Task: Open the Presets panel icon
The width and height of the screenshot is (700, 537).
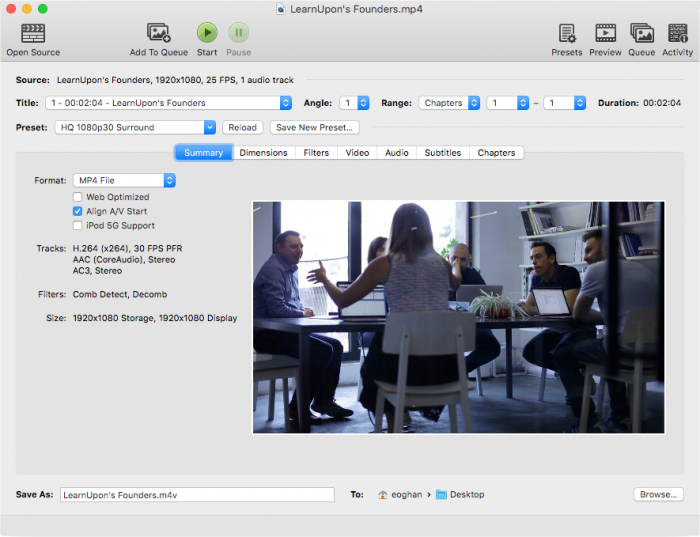Action: [x=567, y=33]
